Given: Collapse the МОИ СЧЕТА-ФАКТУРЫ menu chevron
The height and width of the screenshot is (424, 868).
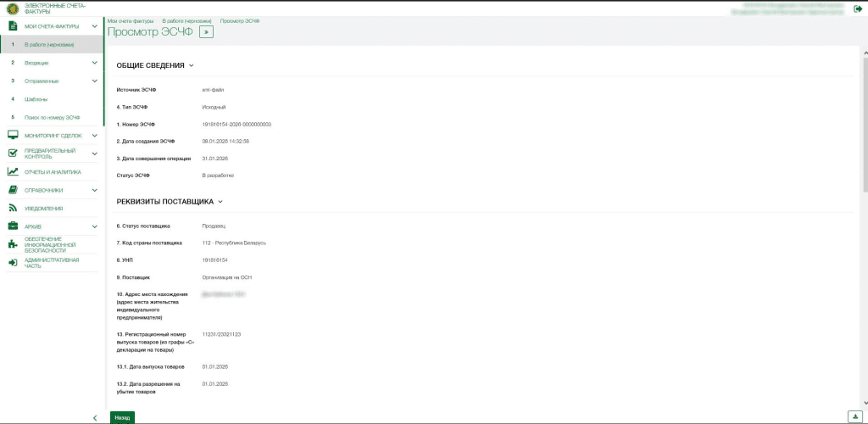Looking at the screenshot, I should [x=95, y=26].
